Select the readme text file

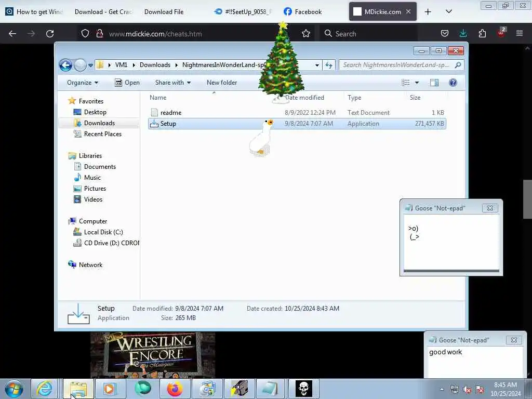(297, 113)
